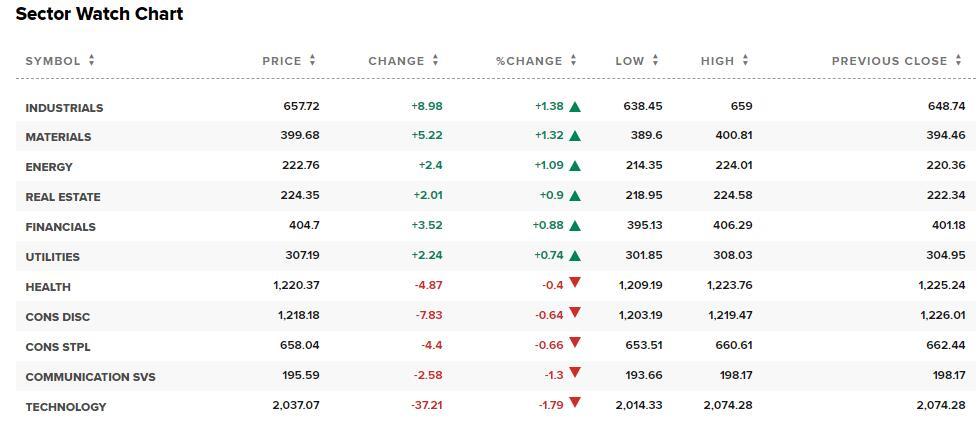980x423 pixels.
Task: Open the Financials sector page
Action: tap(61, 227)
